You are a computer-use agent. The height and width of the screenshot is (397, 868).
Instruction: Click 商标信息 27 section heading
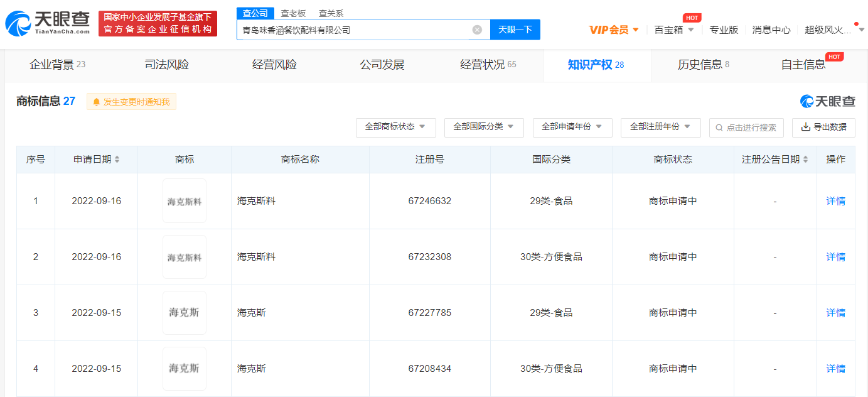(46, 101)
